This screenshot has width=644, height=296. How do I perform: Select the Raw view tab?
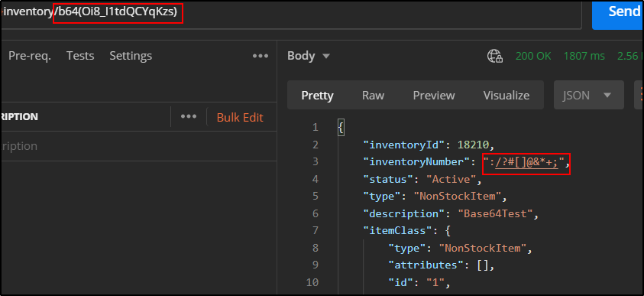point(373,96)
